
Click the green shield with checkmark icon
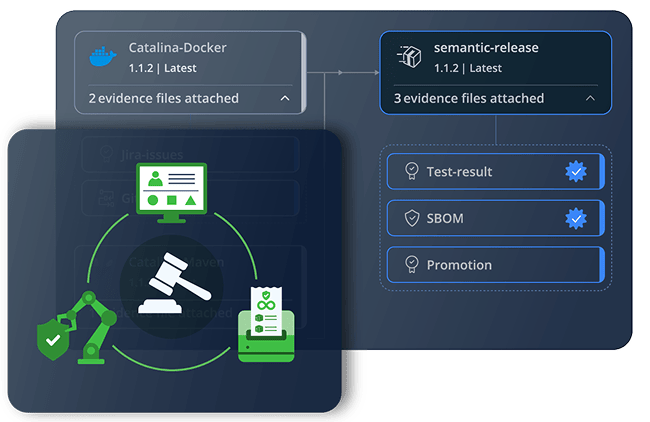pos(53,340)
